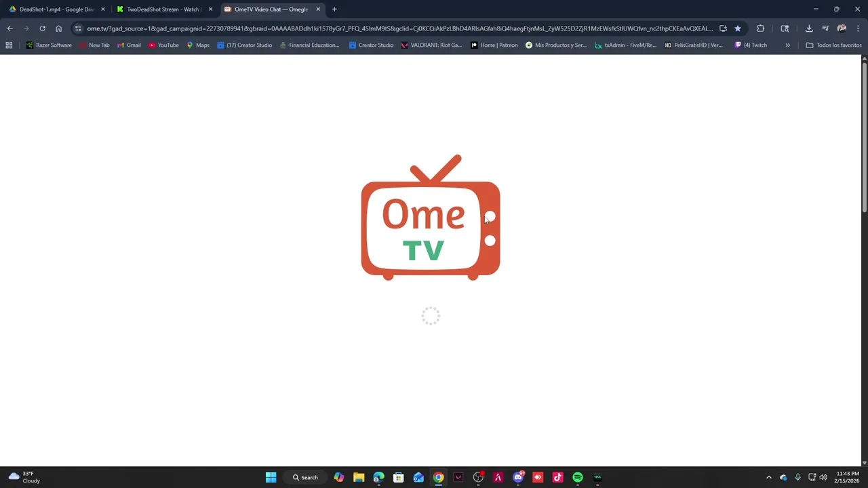868x488 pixels.
Task: Open the weather widget showing 33°F Cloudy
Action: pos(24,478)
